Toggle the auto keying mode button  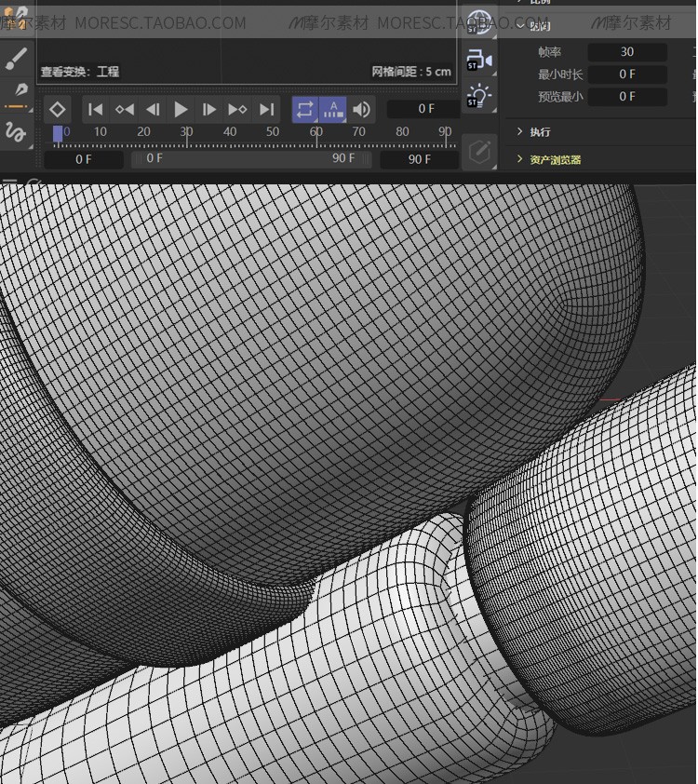(333, 110)
